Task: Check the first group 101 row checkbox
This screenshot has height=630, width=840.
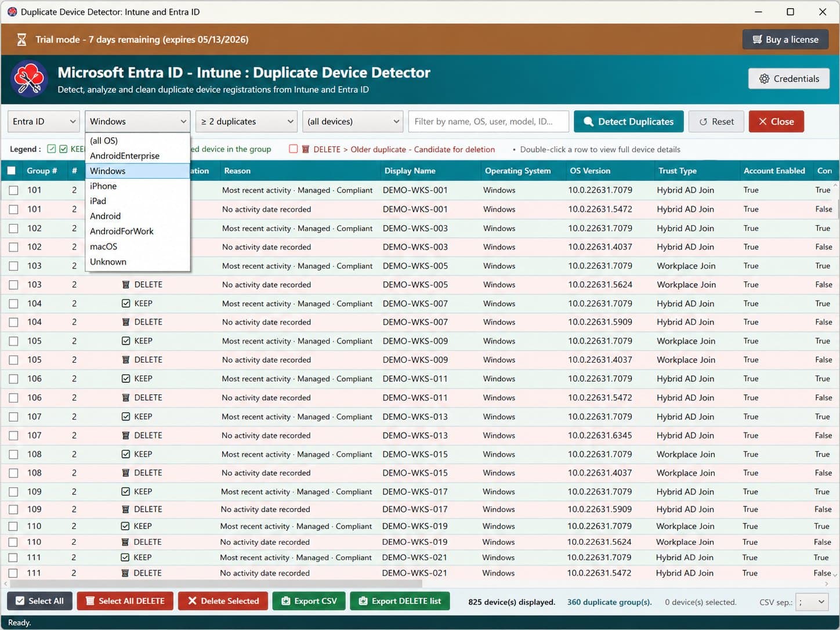Action: click(13, 190)
